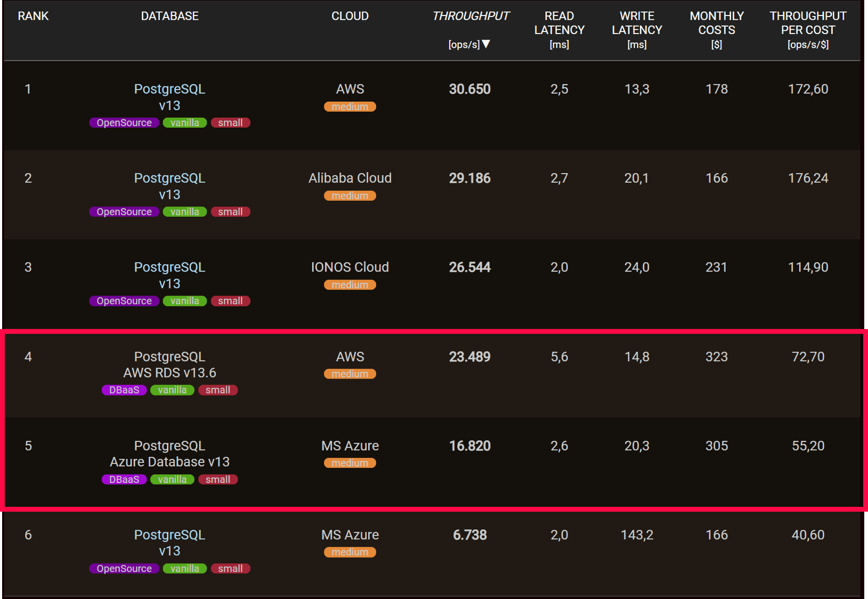Click the small tag in rank 3 row
The width and height of the screenshot is (868, 599).
pos(230,301)
